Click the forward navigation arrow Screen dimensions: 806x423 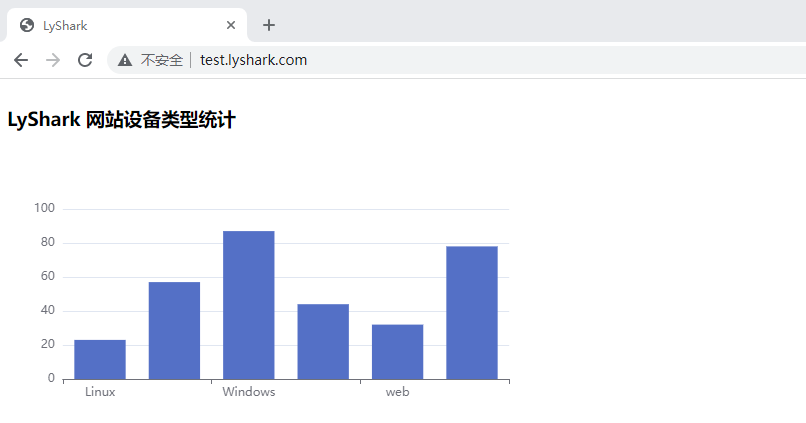53,60
